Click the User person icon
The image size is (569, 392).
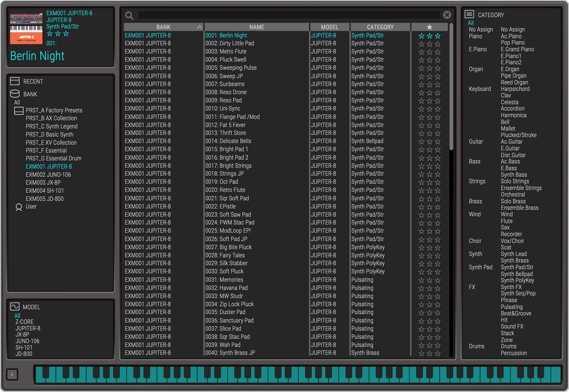(19, 207)
